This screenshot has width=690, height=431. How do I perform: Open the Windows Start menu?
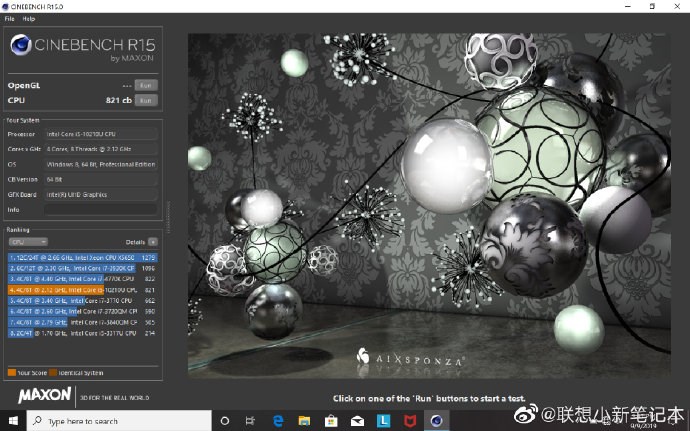(x=13, y=421)
